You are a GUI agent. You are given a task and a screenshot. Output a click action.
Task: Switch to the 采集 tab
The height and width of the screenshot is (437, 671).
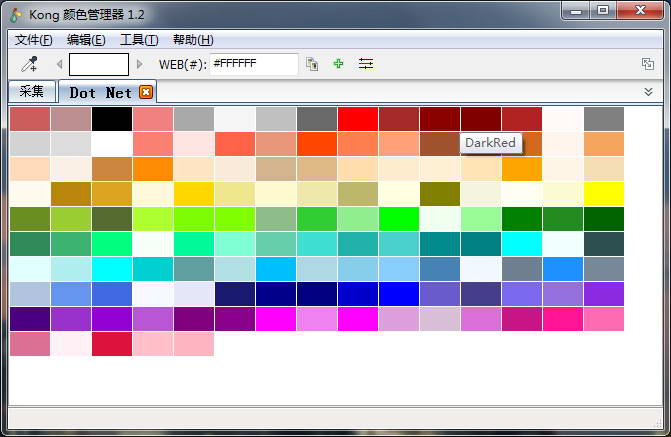click(32, 91)
